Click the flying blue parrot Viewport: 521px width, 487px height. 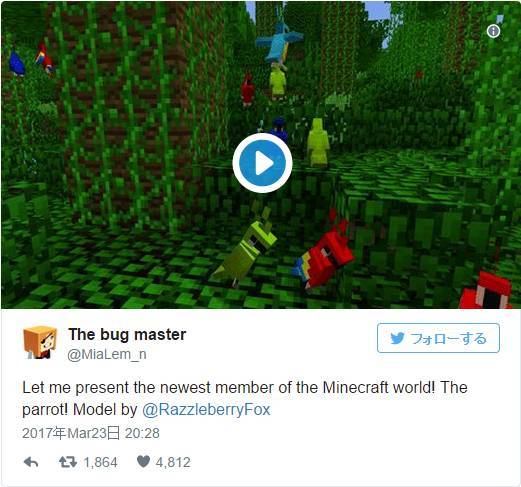click(x=279, y=43)
